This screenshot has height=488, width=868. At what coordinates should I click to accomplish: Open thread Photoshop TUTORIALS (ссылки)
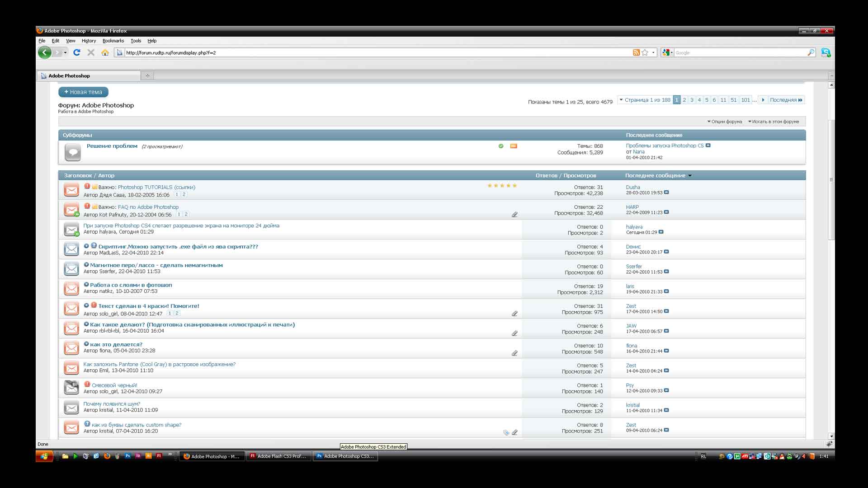click(x=156, y=187)
